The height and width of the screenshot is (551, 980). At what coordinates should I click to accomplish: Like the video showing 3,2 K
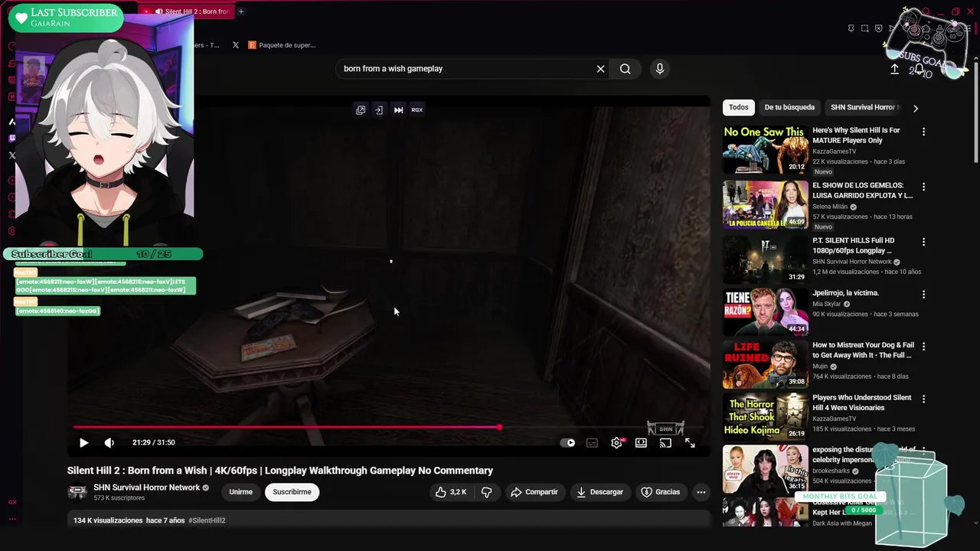point(451,492)
